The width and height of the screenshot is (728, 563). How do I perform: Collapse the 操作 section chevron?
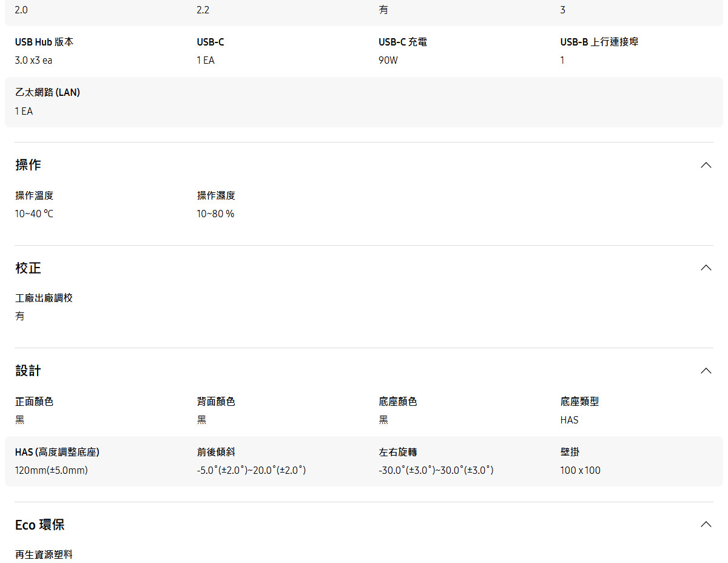pyautogui.click(x=706, y=164)
